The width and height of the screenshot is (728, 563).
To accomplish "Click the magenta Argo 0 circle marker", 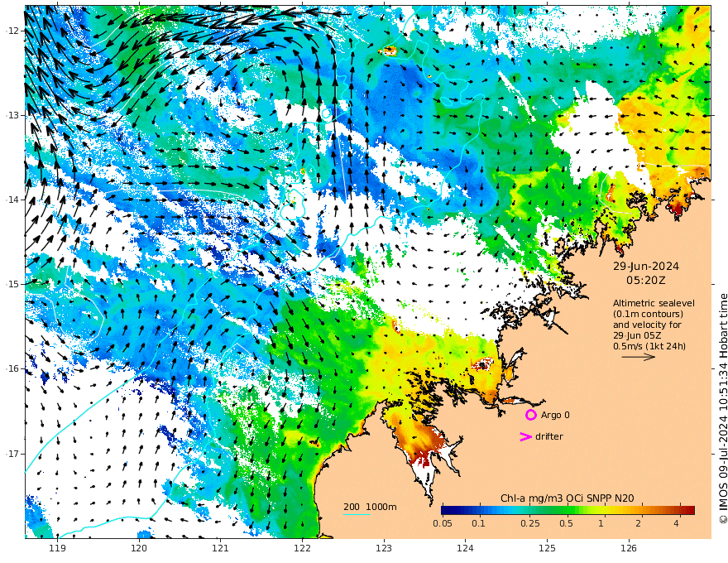I will coord(530,415).
